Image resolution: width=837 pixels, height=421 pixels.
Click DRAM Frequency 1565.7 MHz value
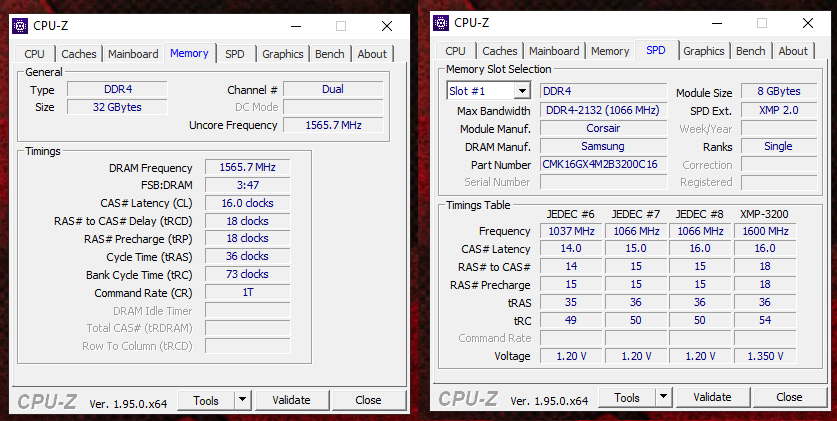(248, 167)
